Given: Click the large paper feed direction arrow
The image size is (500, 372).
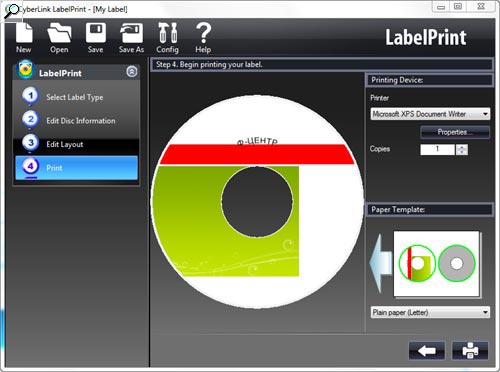Looking at the screenshot, I should (x=381, y=263).
